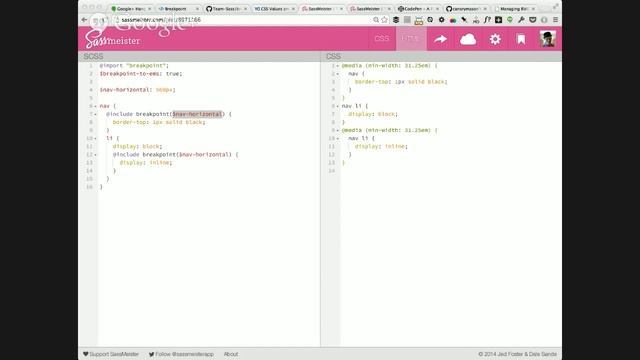Switch to the CSS Values browser tab
This screenshot has width=640, height=360.
[x=274, y=9]
